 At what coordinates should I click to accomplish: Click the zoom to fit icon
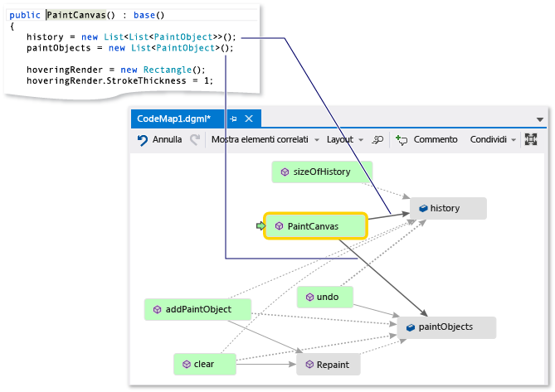coord(531,139)
